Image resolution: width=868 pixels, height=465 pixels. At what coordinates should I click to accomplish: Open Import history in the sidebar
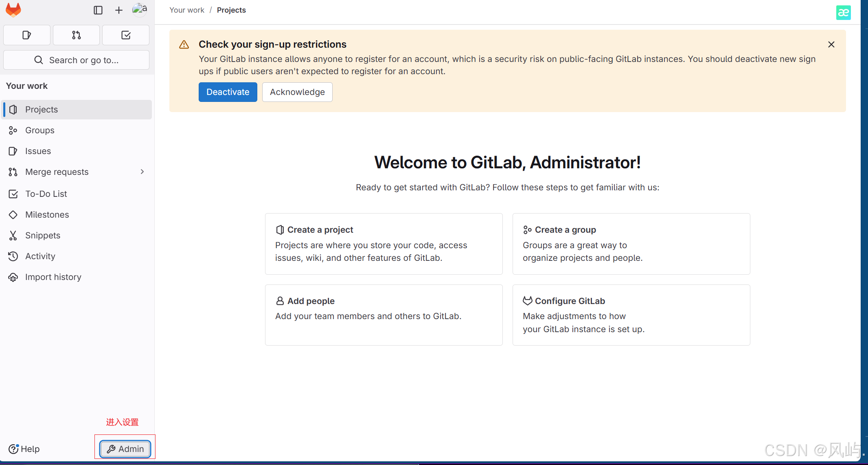53,277
